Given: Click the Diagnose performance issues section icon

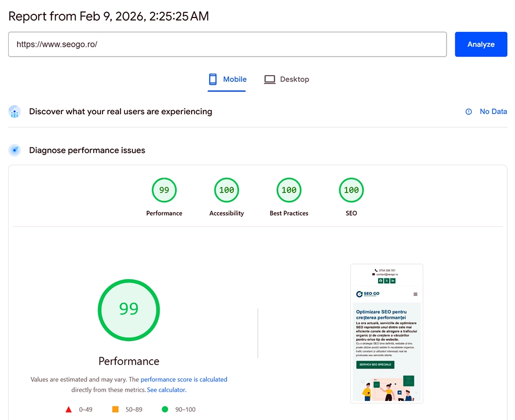Looking at the screenshot, I should pos(14,150).
